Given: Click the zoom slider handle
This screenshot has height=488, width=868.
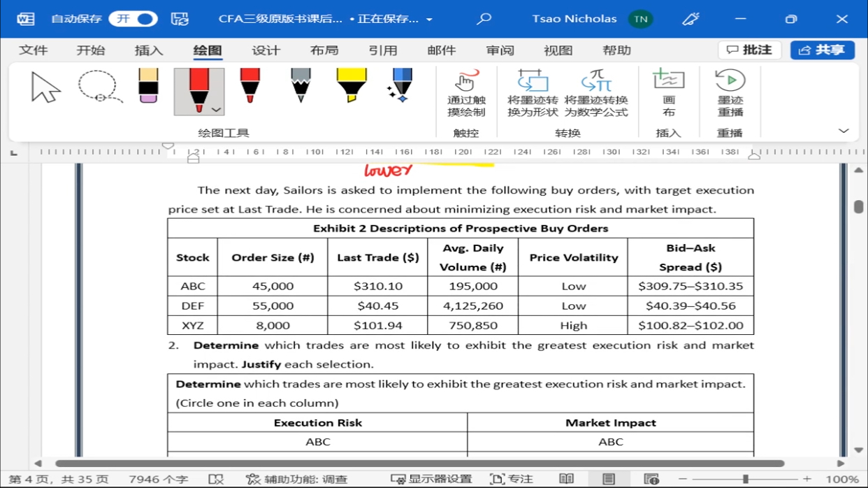Looking at the screenshot, I should click(x=746, y=479).
